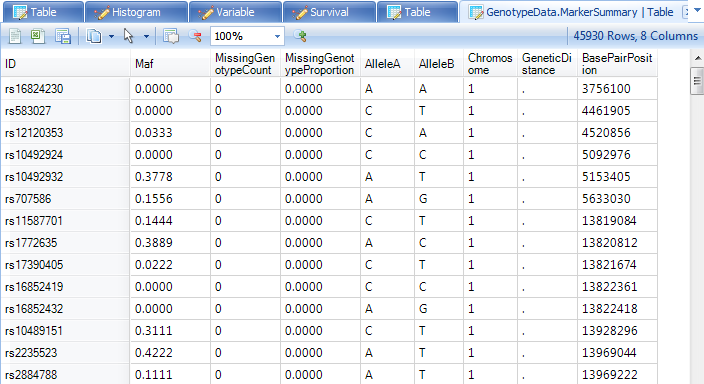Click the table with callout annotation icon
Screen dimensions: 704x384
point(171,36)
